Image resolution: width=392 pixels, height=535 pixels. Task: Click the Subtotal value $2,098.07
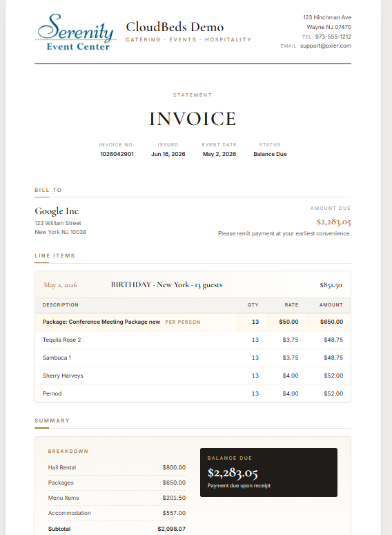(172, 529)
